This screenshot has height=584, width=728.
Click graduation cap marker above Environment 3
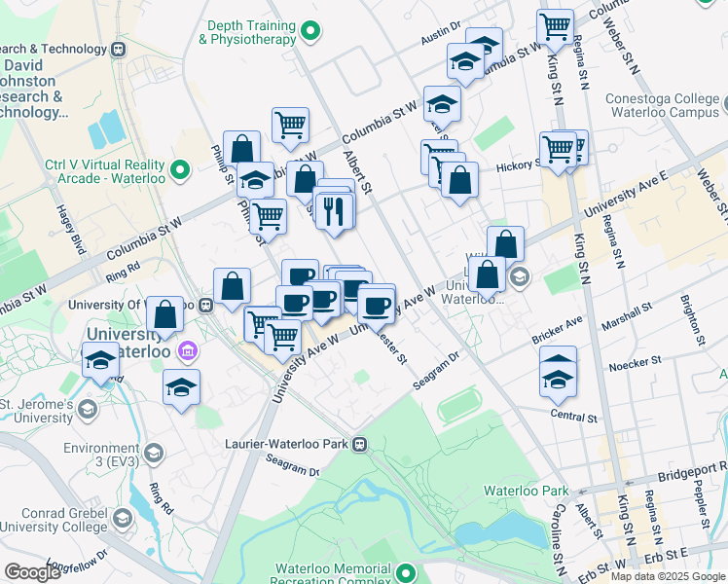point(182,388)
